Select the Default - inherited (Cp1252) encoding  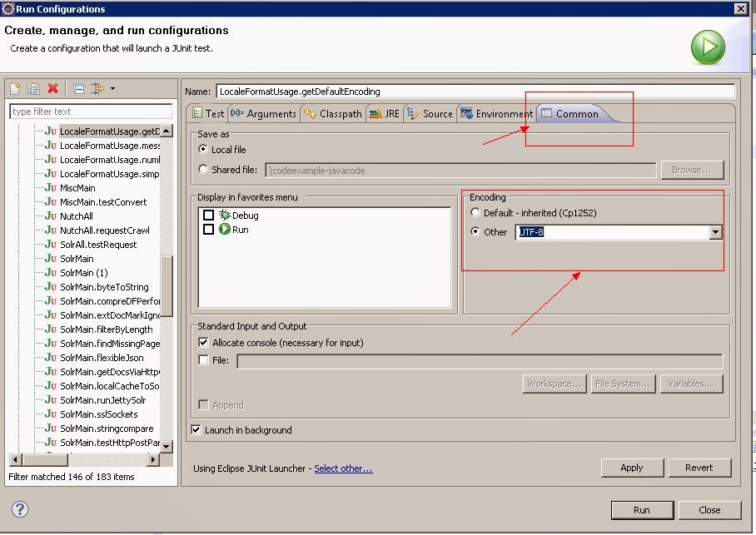pyautogui.click(x=475, y=212)
